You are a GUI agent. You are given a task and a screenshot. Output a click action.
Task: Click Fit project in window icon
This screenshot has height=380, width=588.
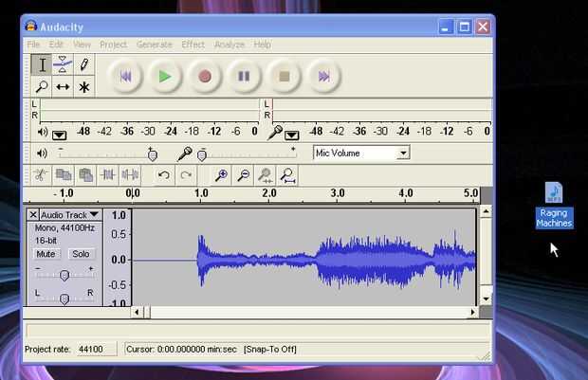(288, 174)
